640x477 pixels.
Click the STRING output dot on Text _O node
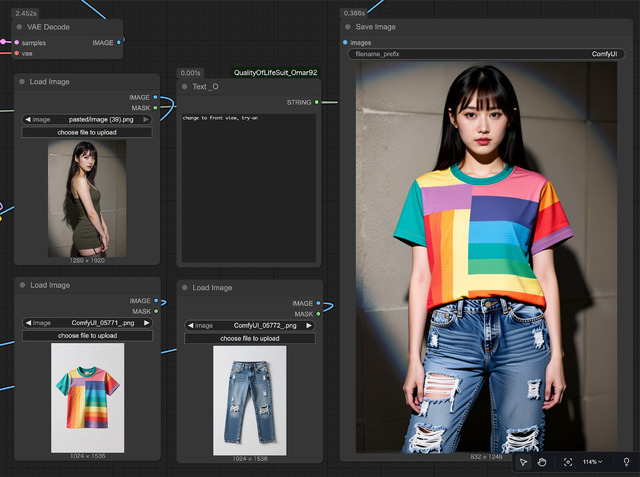click(317, 102)
